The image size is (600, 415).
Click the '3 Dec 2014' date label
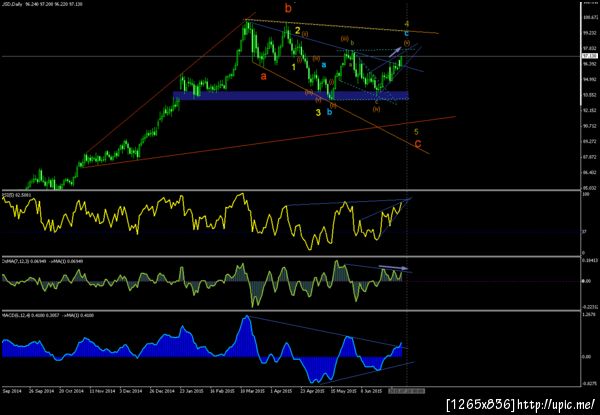130,391
